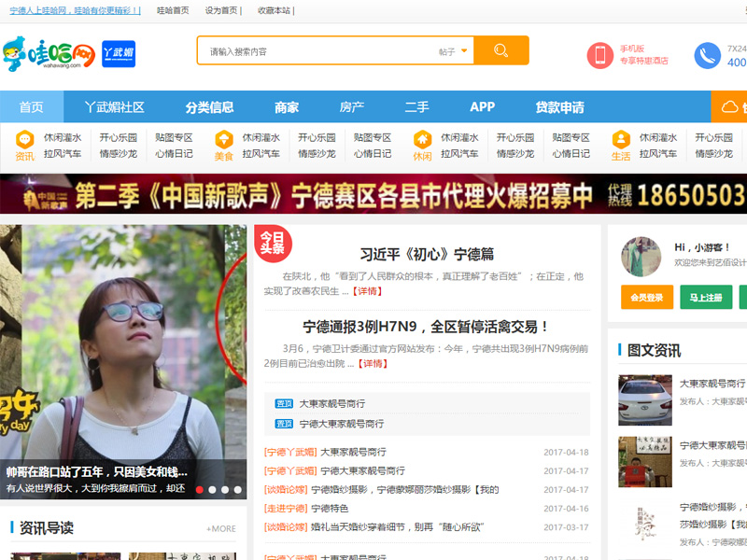747x560 pixels.
Task: Click 哇哈首页 in the top bar
Action: point(173,10)
